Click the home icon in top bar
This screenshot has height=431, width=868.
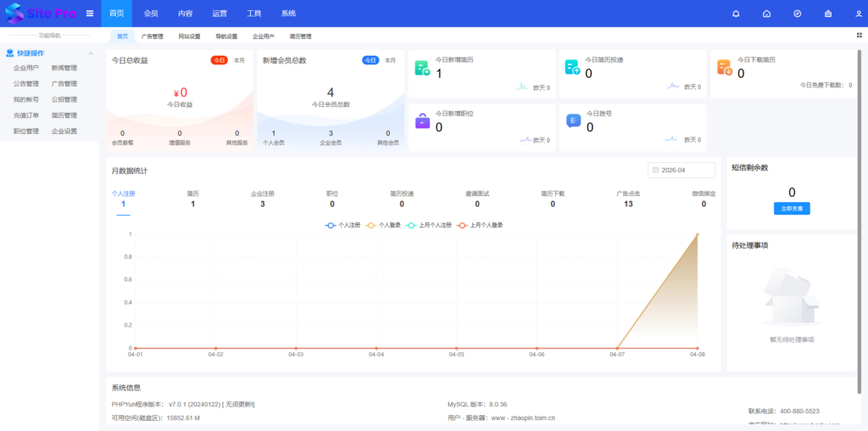[766, 14]
